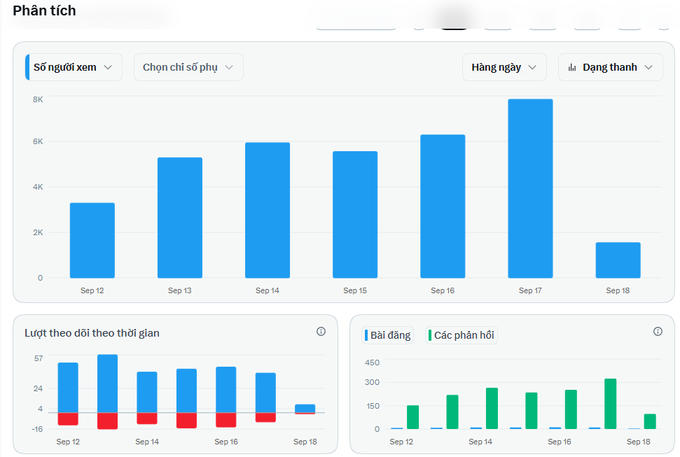Image resolution: width=680 pixels, height=457 pixels.
Task: Toggle the Các phản hồi series legend
Action: [461, 335]
